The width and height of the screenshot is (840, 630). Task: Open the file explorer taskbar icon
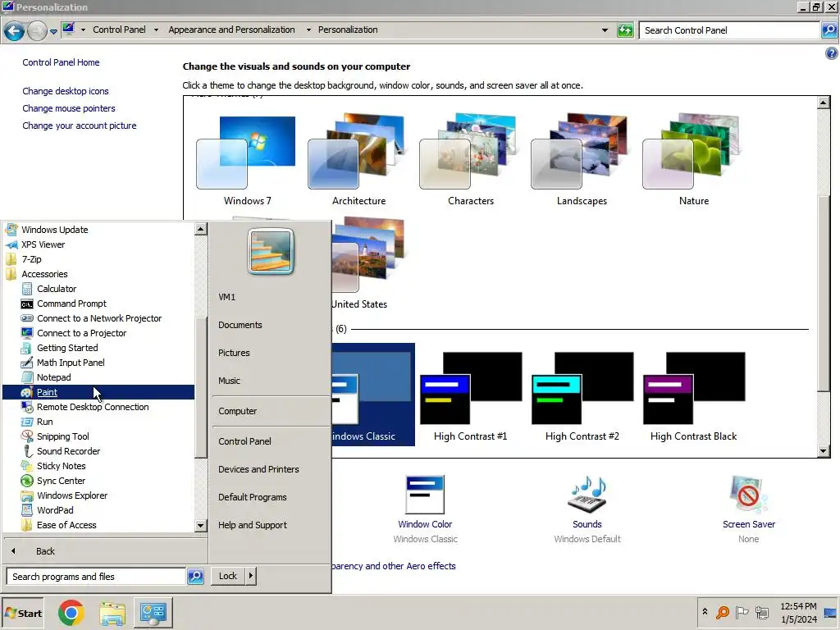(112, 614)
